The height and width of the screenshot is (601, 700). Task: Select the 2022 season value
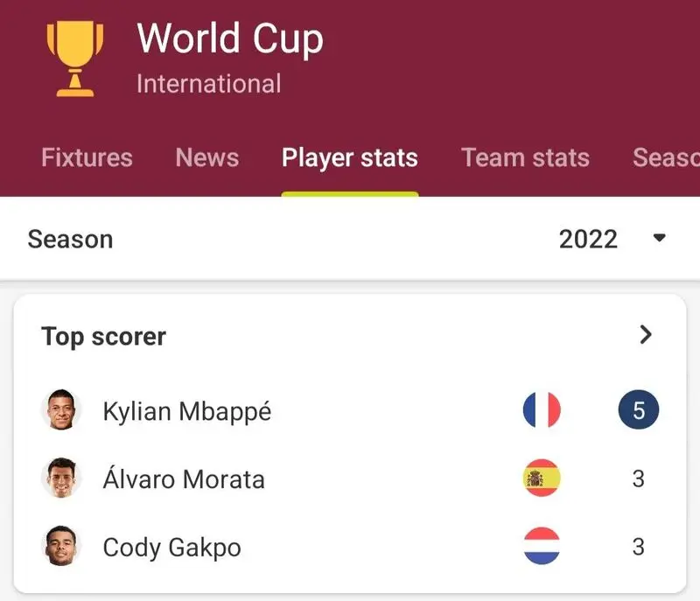(588, 239)
